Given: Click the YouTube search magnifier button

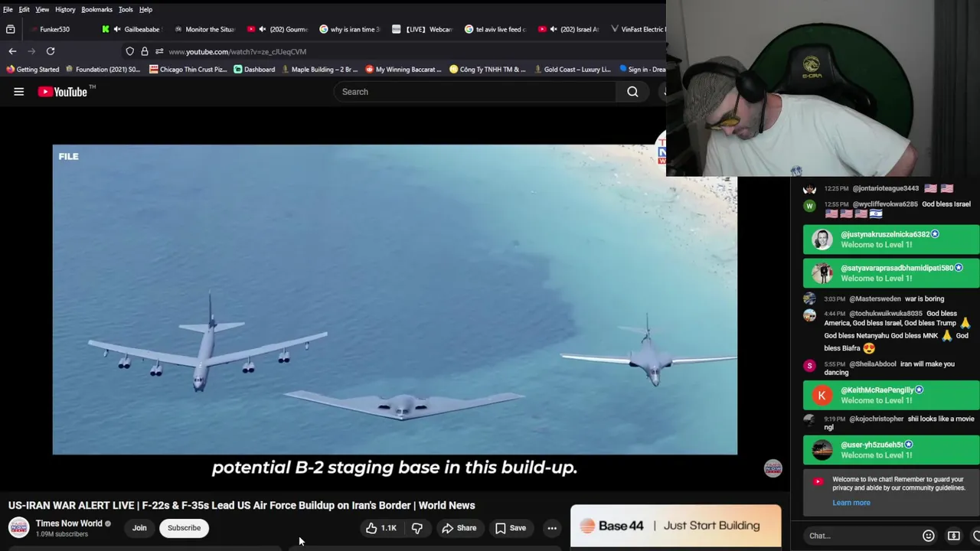Looking at the screenshot, I should pyautogui.click(x=632, y=92).
